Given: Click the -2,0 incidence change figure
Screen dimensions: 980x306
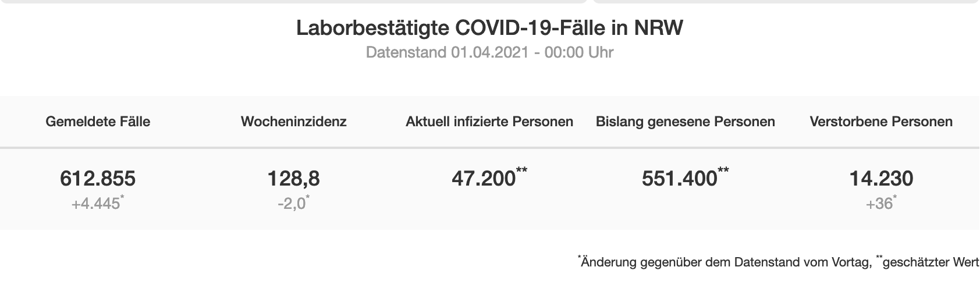Looking at the screenshot, I should (x=291, y=204).
